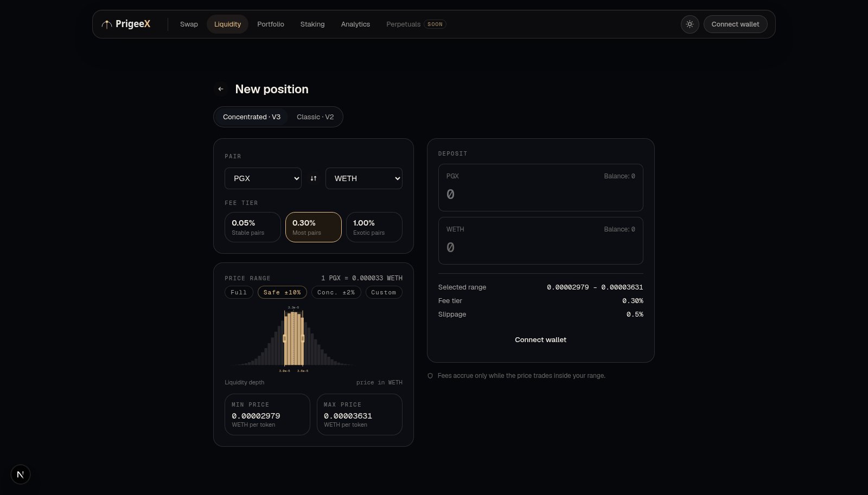Select the Full price range preset

[239, 292]
